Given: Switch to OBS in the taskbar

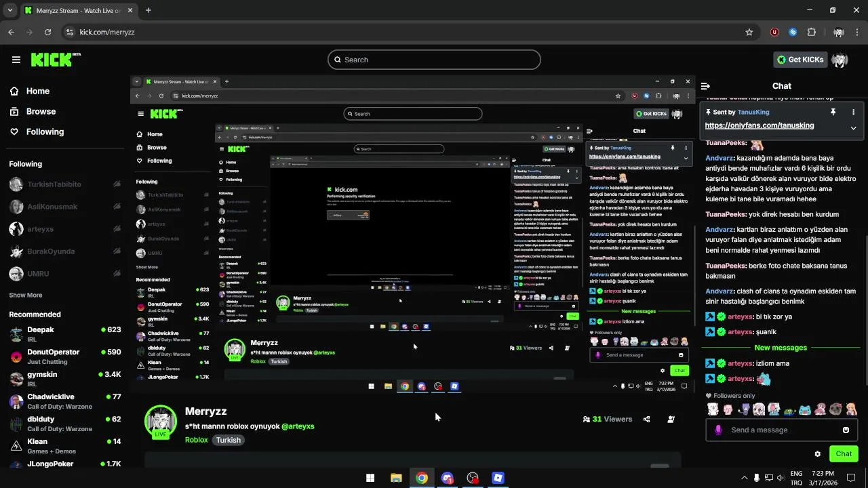Looking at the screenshot, I should [473, 478].
